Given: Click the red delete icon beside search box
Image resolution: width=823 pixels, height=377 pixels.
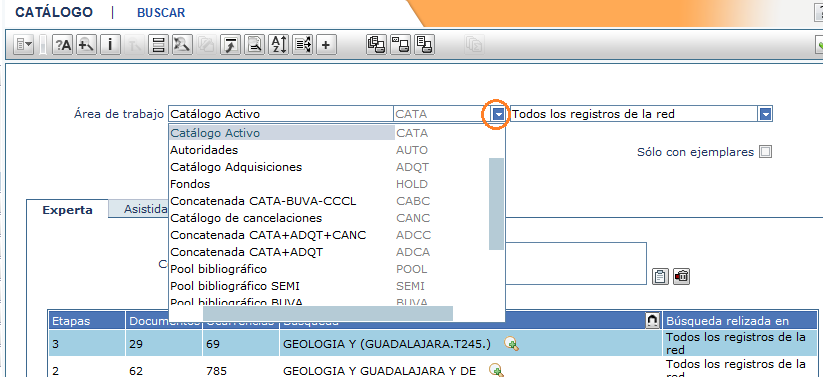Looking at the screenshot, I should (x=681, y=276).
